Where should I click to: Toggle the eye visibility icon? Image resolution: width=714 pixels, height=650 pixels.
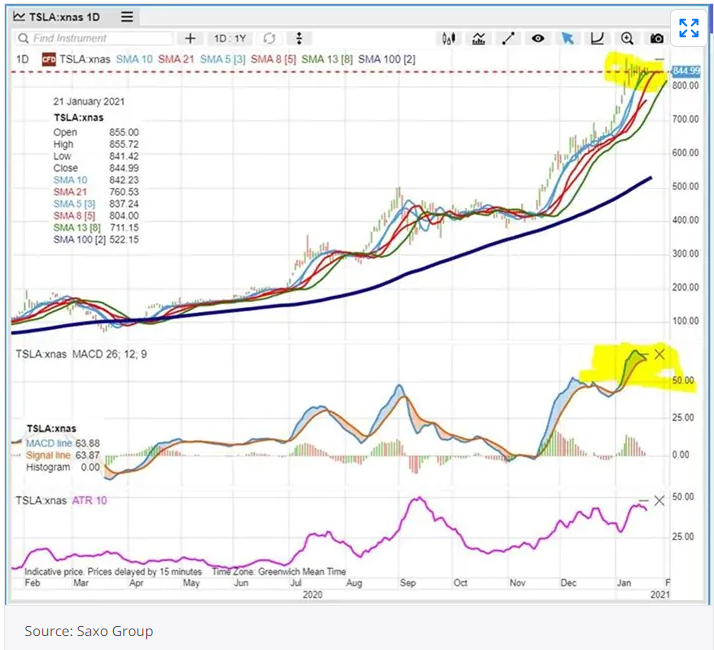tap(538, 38)
